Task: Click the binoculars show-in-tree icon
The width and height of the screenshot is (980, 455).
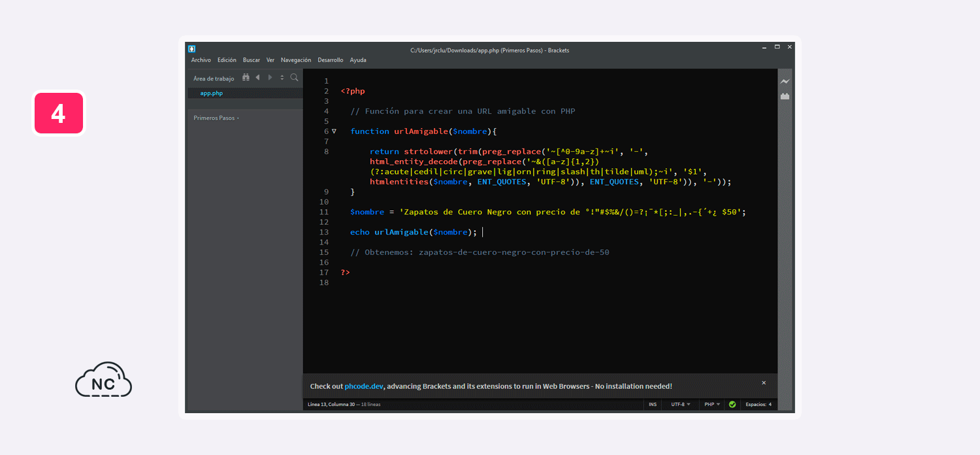Action: pyautogui.click(x=246, y=77)
